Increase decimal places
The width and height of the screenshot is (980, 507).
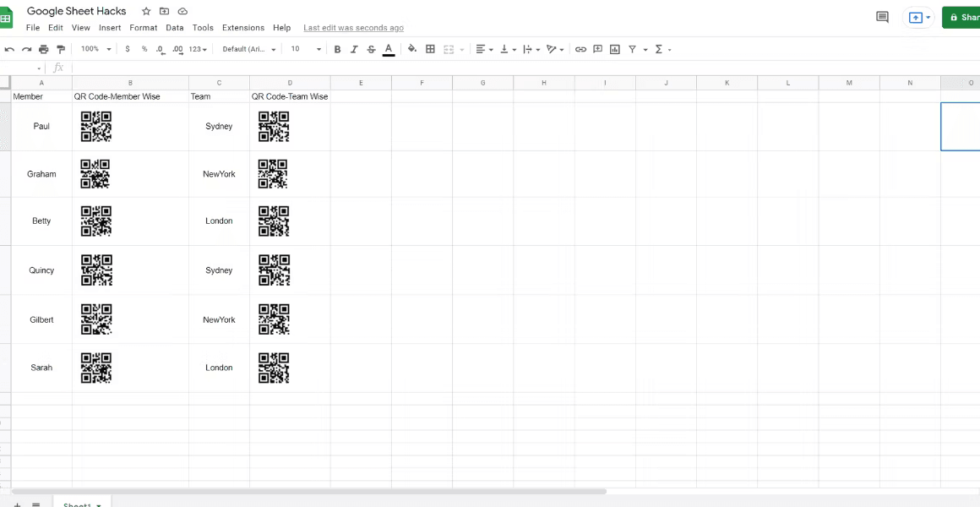coord(178,49)
